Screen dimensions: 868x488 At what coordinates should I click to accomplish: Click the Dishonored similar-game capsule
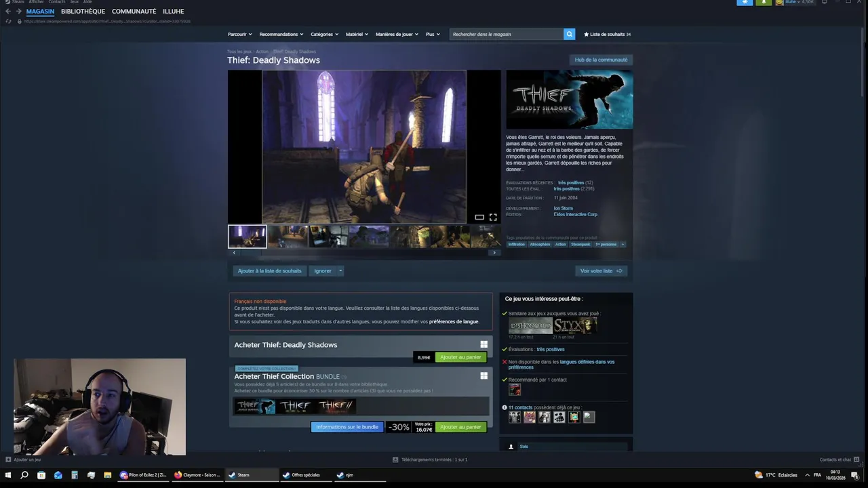tap(530, 325)
